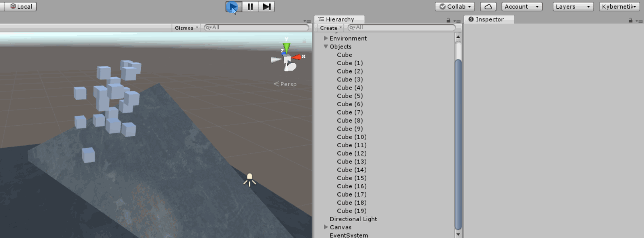Screen dimensions: 644x238
Task: Select Cube (4) in the Hierarchy
Action: (x=350, y=87)
